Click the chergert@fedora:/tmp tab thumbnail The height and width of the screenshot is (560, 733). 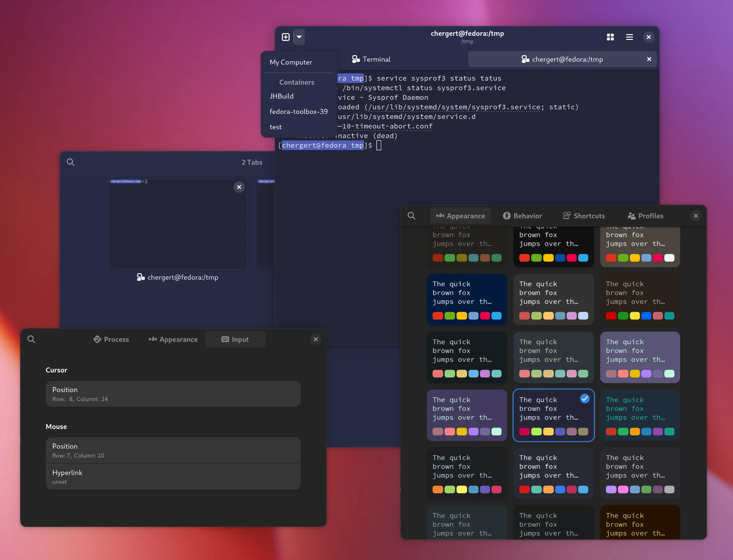point(178,224)
